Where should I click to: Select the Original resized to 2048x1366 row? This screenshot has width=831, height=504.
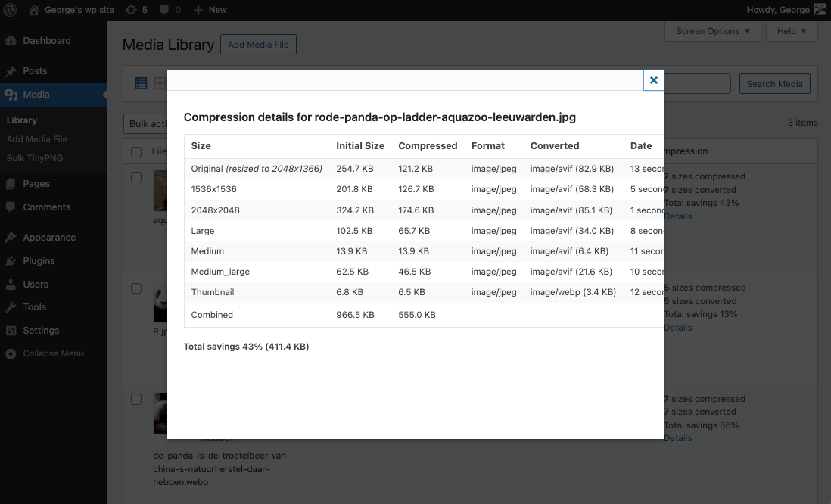(x=424, y=169)
